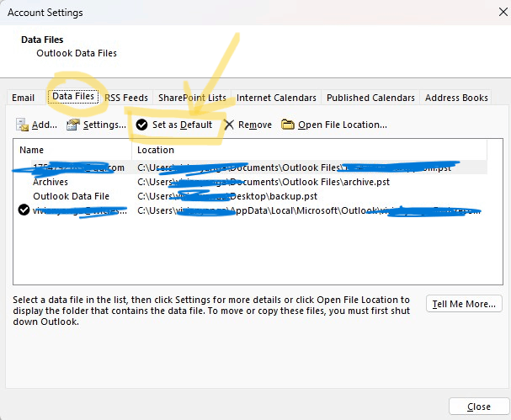Select the default data file name with the checkmark

(79, 210)
